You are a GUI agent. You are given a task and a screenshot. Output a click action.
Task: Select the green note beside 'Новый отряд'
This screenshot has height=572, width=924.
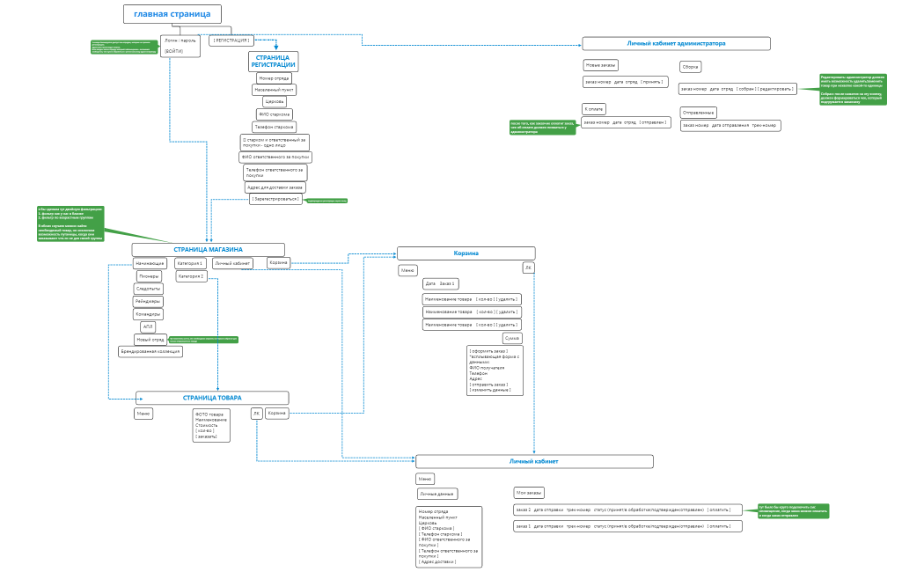(203, 339)
